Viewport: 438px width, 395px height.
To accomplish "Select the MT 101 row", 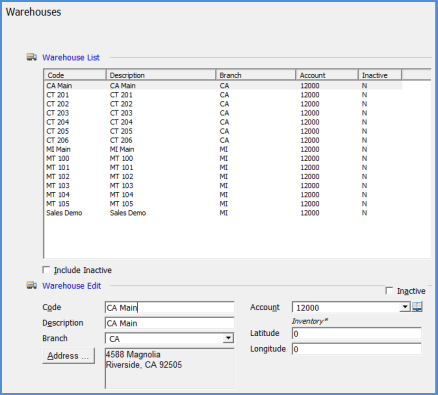I will [x=223, y=167].
